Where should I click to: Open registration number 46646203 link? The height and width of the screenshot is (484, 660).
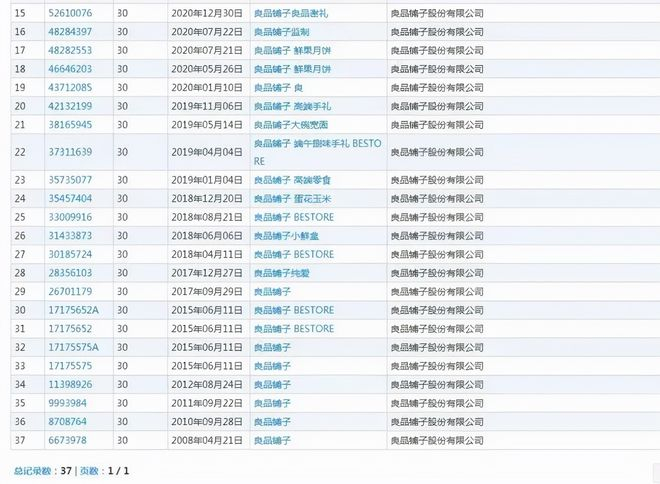click(70, 69)
